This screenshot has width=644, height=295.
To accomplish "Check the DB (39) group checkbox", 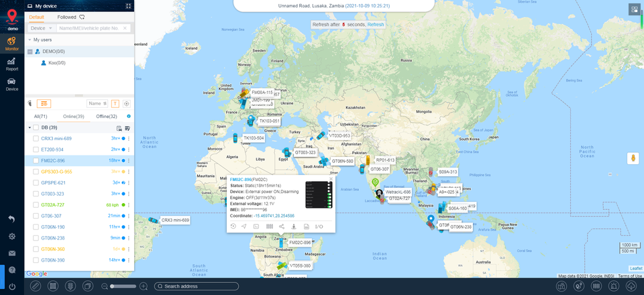I will point(36,127).
